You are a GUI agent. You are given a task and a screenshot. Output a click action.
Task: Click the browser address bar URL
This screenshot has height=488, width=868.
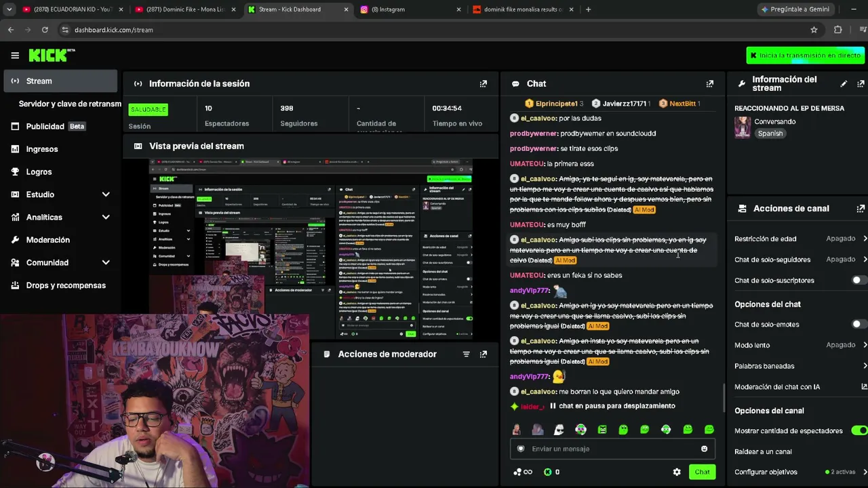click(x=114, y=30)
